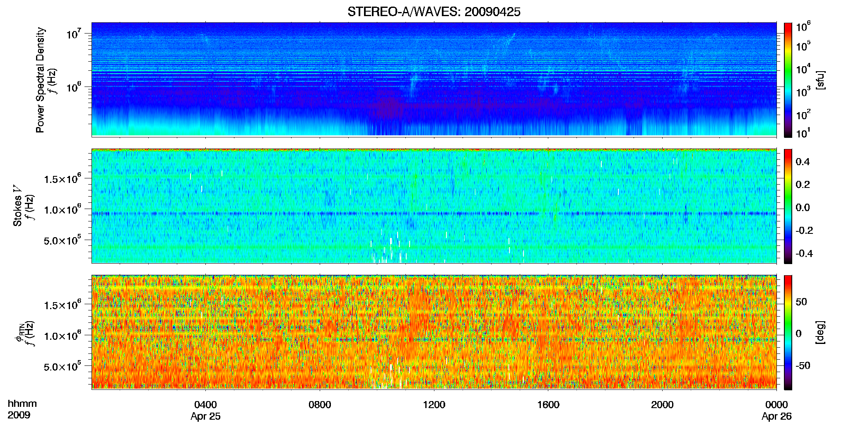
Task: Select the φRTN axis label of the bottom panel
Action: 19,333
